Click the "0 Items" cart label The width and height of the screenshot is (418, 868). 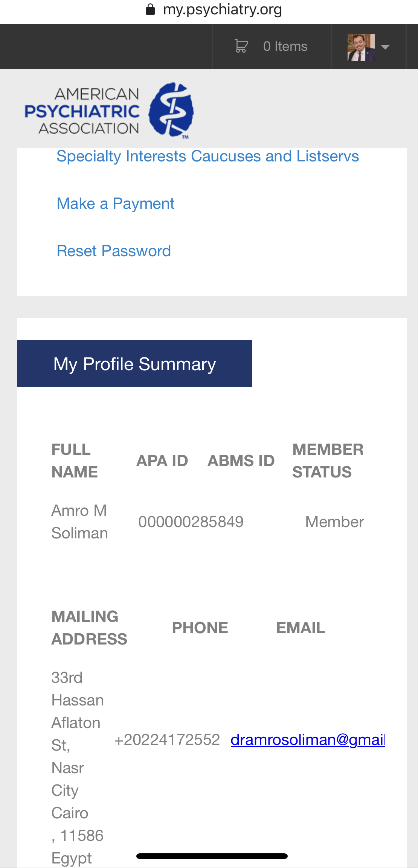(285, 46)
